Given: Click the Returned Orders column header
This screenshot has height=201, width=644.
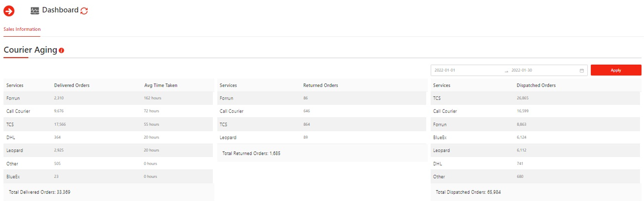Looking at the screenshot, I should [x=320, y=86].
